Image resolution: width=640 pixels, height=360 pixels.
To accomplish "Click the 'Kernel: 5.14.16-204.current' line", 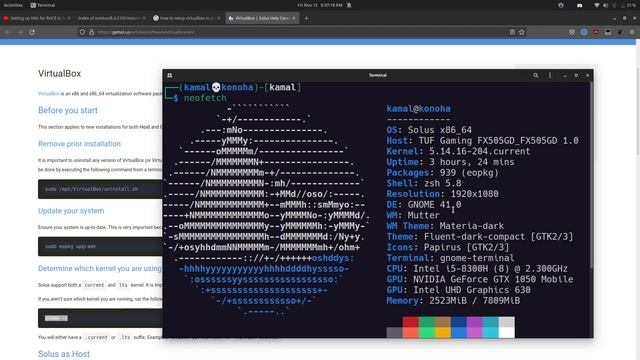I will (x=458, y=151).
